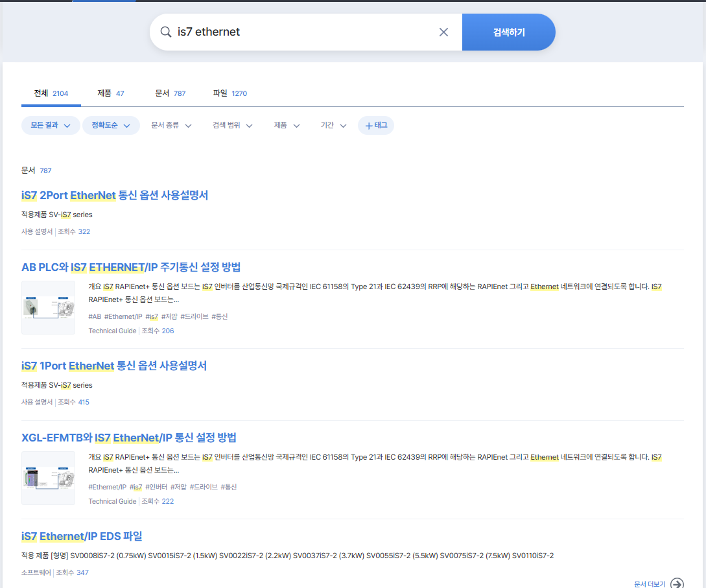Switch to the 제품 tab
Viewport: 706px width, 588px height.
click(x=110, y=93)
